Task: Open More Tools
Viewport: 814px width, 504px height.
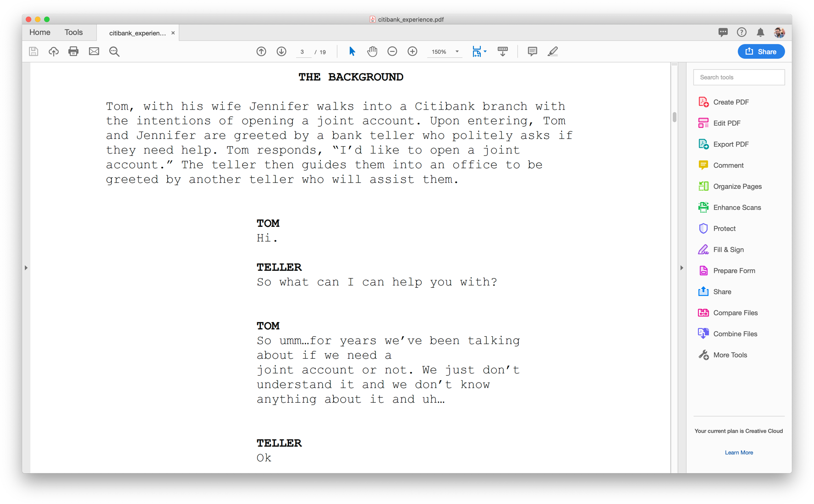Action: pyautogui.click(x=723, y=355)
